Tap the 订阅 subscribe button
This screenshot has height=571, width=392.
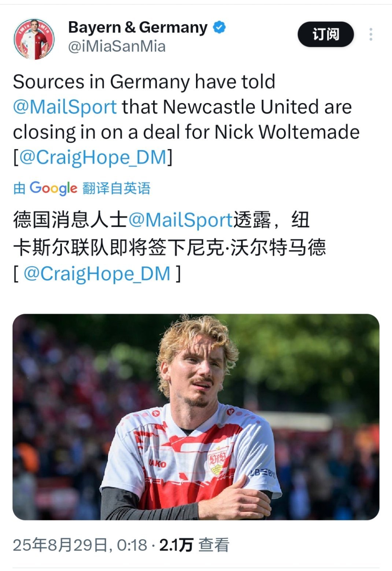click(x=326, y=34)
